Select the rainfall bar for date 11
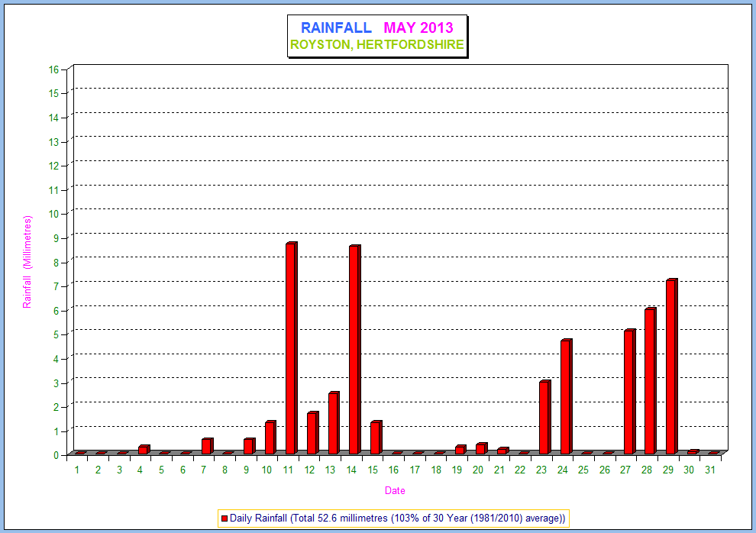 [x=291, y=348]
